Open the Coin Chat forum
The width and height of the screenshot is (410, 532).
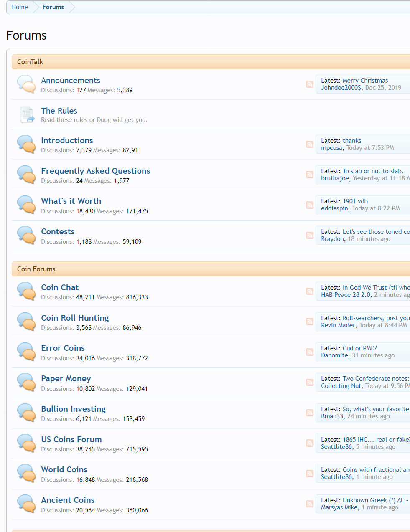coord(60,287)
